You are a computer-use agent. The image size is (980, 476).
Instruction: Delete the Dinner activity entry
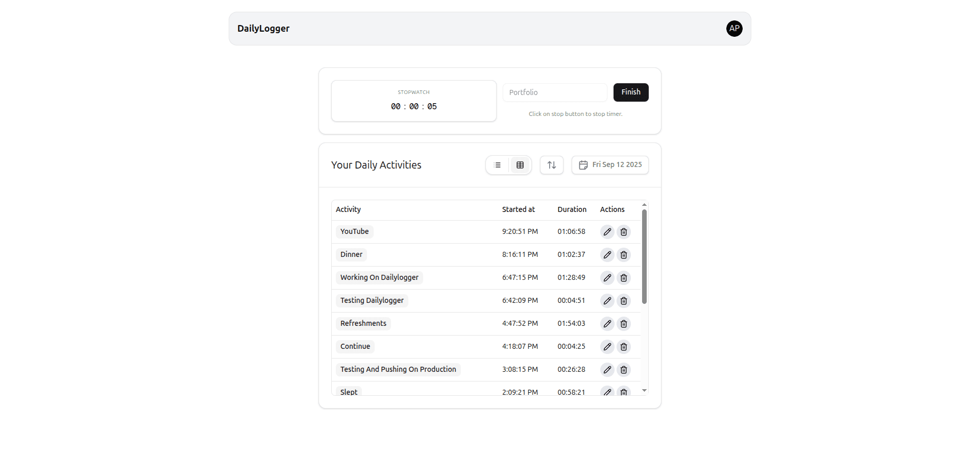point(623,255)
